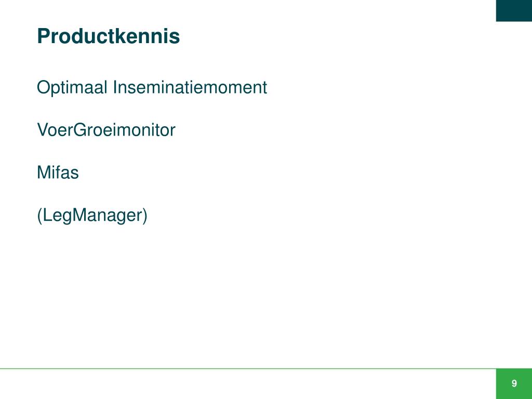
Task: Click the capital O in Optimaal
Action: click(44, 87)
